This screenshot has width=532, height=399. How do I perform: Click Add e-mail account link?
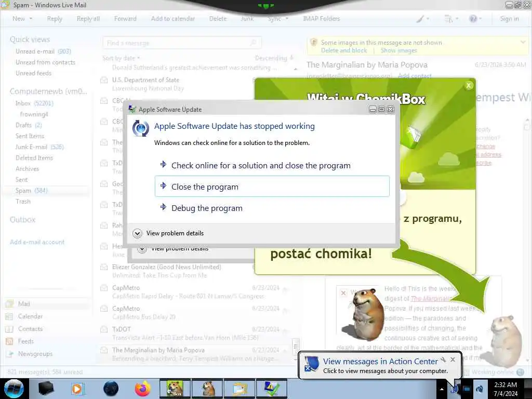(37, 242)
